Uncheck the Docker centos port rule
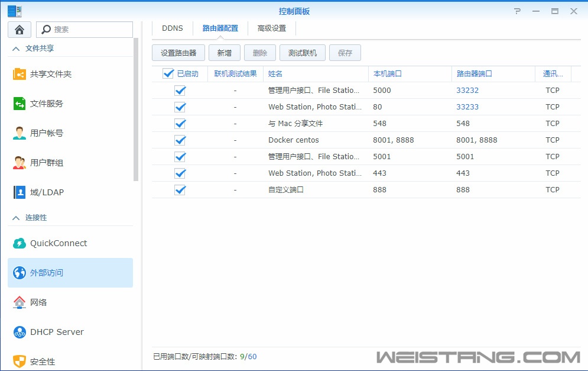 (180, 140)
